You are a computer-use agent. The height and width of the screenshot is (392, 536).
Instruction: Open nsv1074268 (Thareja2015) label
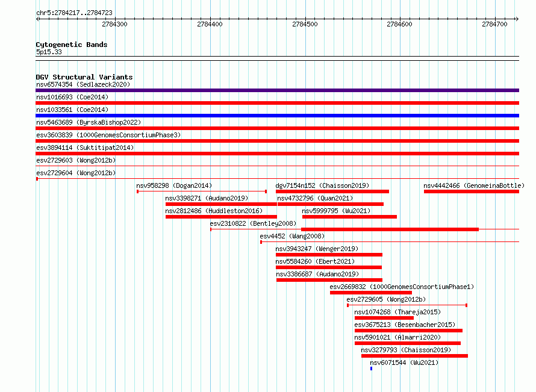click(397, 312)
